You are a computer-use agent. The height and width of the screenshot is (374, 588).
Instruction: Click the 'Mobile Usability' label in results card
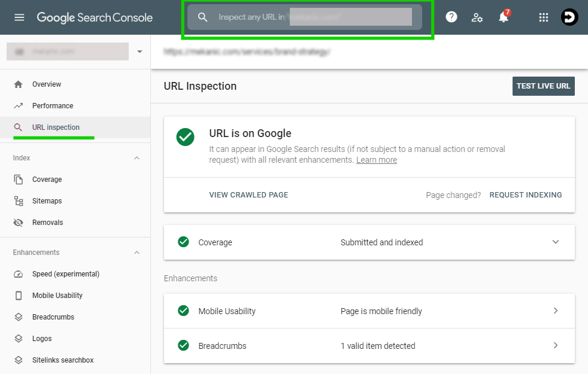pyautogui.click(x=227, y=311)
